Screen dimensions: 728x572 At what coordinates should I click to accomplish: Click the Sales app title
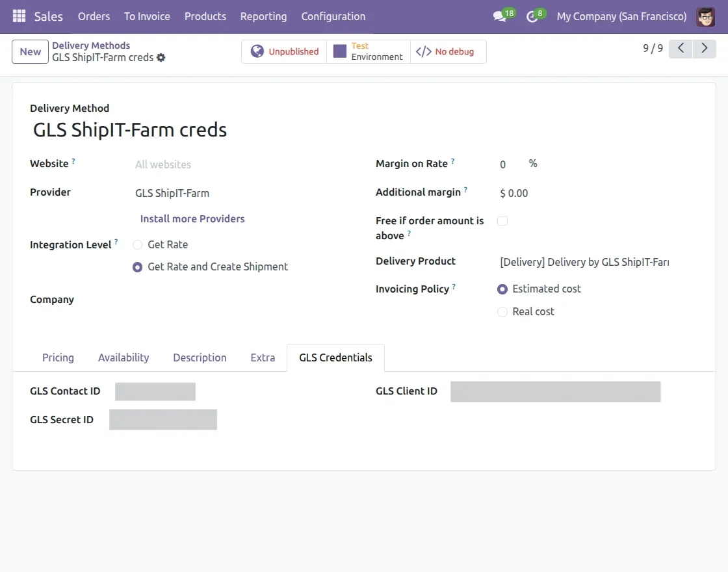pyautogui.click(x=48, y=16)
